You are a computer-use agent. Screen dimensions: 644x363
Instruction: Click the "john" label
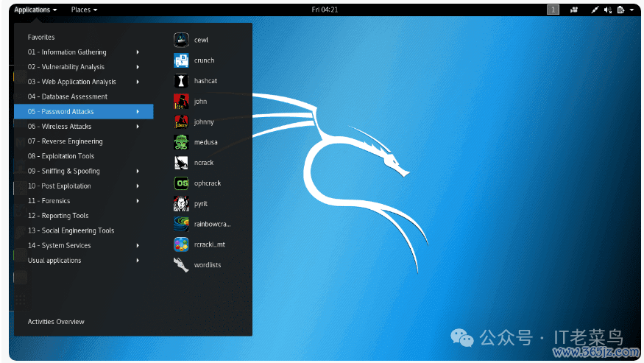click(200, 102)
